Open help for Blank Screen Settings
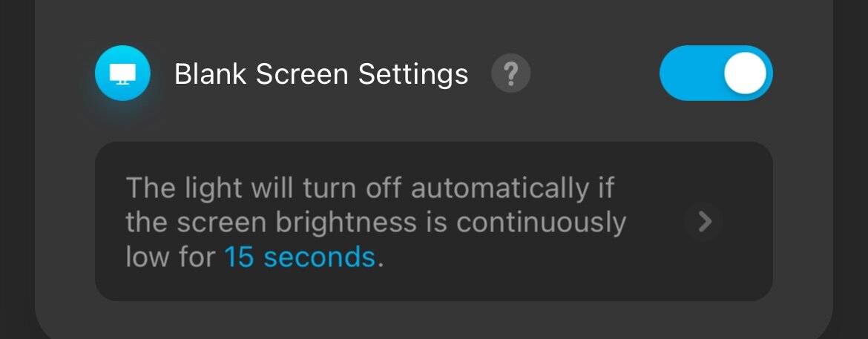The height and width of the screenshot is (339, 868). pos(510,74)
